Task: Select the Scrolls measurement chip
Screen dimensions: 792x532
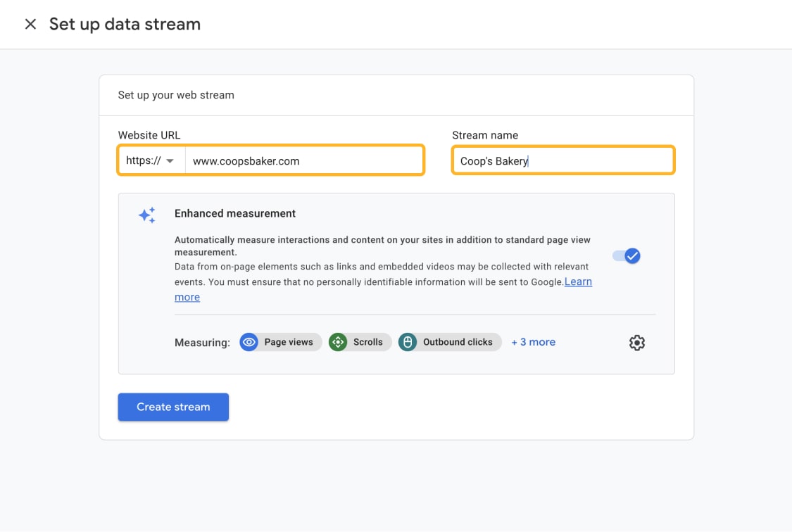Action: (360, 342)
